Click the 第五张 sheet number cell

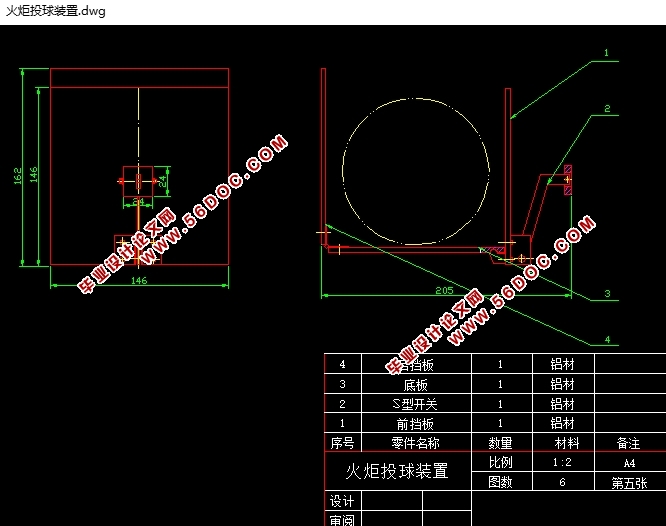coord(629,482)
